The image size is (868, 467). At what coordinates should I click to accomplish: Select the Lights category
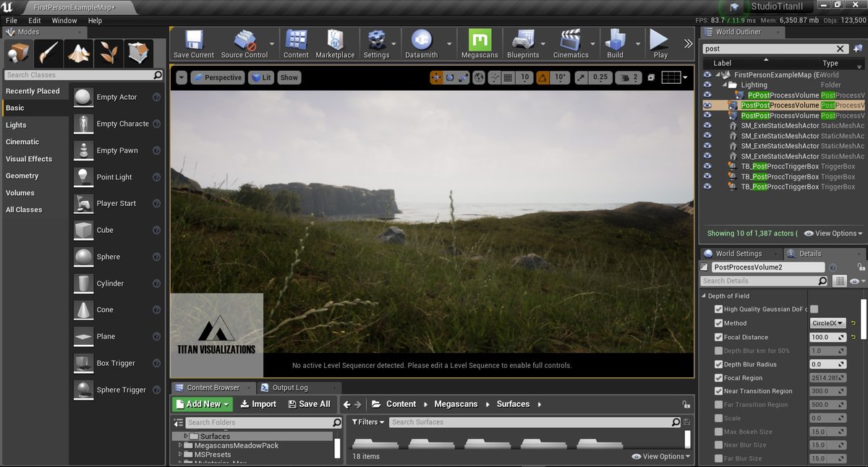click(x=16, y=125)
